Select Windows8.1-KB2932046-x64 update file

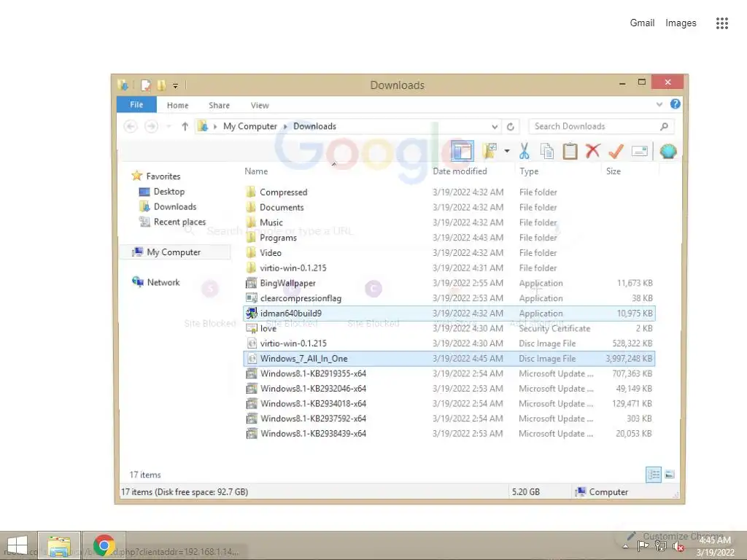312,389
